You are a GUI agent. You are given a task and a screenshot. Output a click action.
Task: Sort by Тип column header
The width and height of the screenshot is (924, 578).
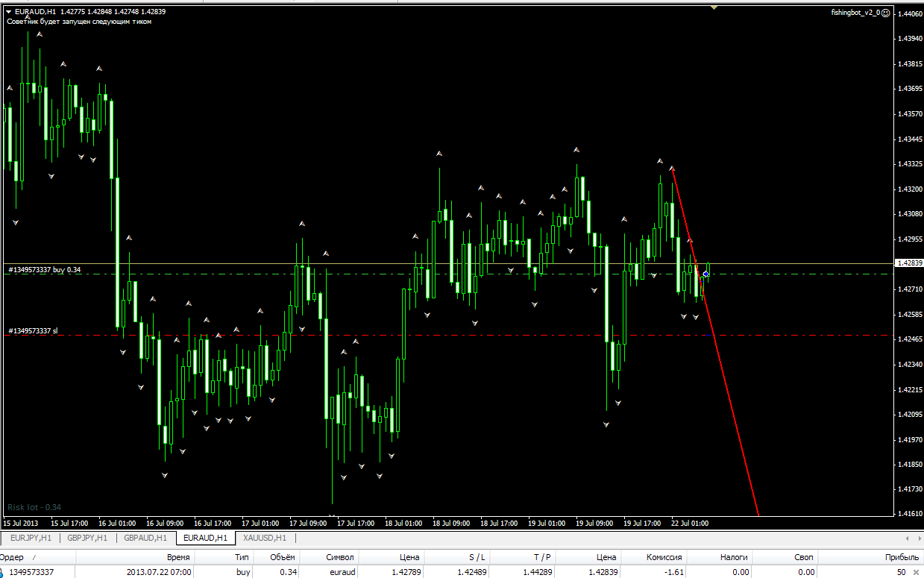click(224, 557)
